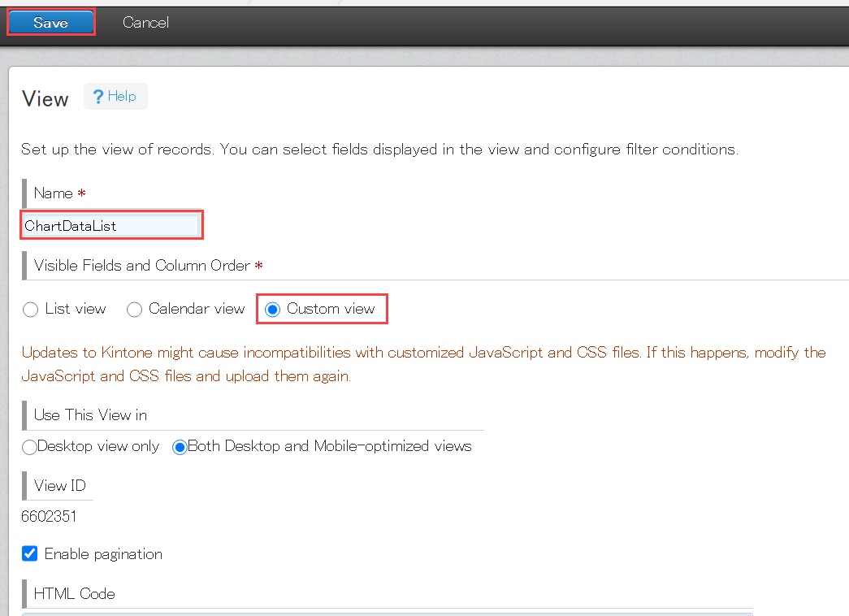Edit the ChartDataList name field
The image size is (849, 616).
tap(111, 225)
